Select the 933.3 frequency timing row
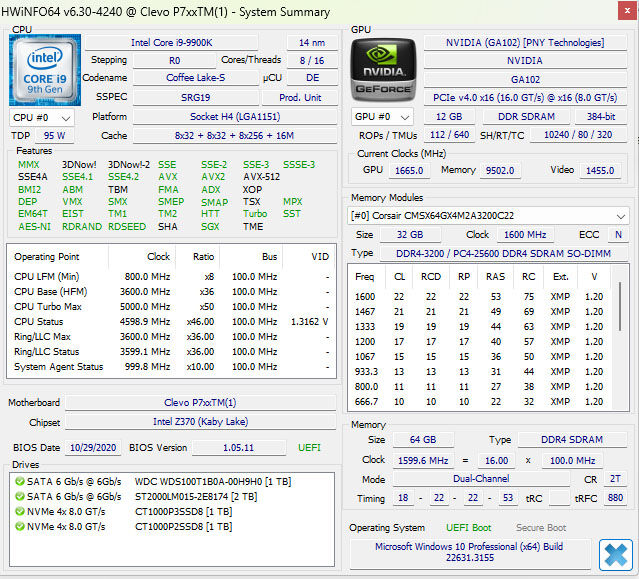Screen dimensions: 639x579 [x=481, y=372]
